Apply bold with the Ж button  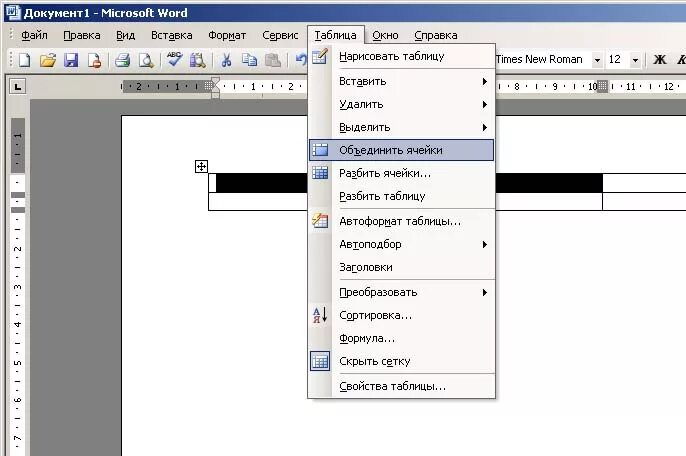pyautogui.click(x=660, y=60)
